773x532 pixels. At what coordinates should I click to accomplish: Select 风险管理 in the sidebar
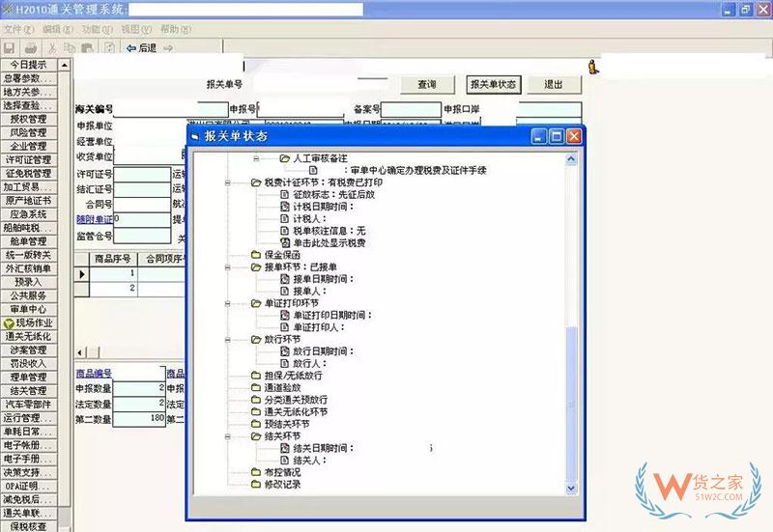[x=29, y=132]
